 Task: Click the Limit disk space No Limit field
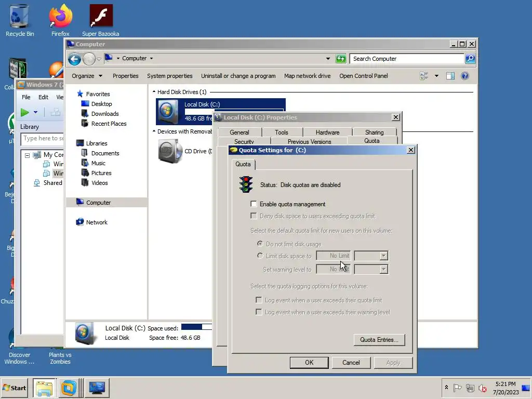coord(334,256)
